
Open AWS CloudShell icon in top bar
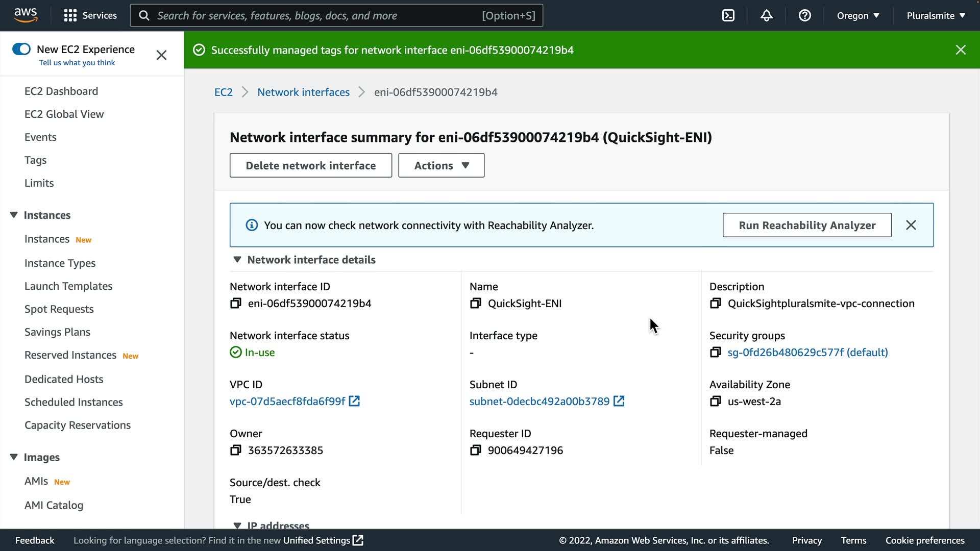tap(728, 15)
